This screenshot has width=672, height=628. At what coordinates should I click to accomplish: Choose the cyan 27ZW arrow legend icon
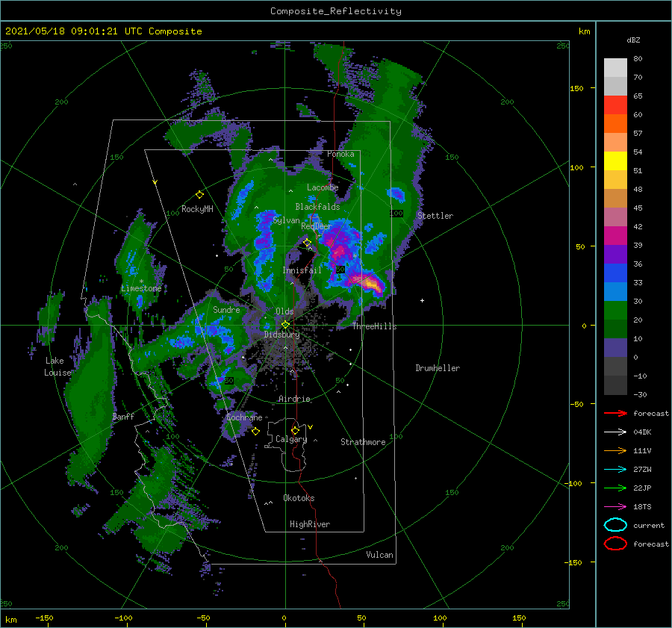click(x=615, y=469)
